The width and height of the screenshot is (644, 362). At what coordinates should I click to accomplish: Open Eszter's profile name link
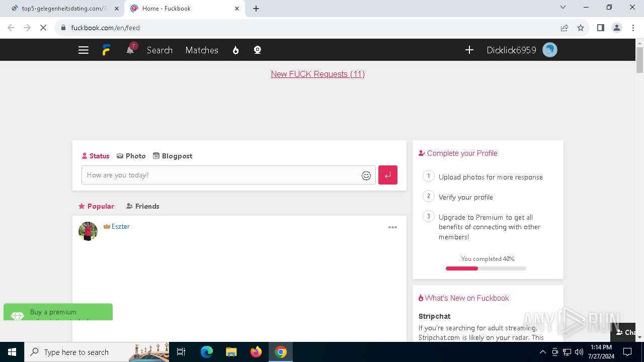(121, 226)
